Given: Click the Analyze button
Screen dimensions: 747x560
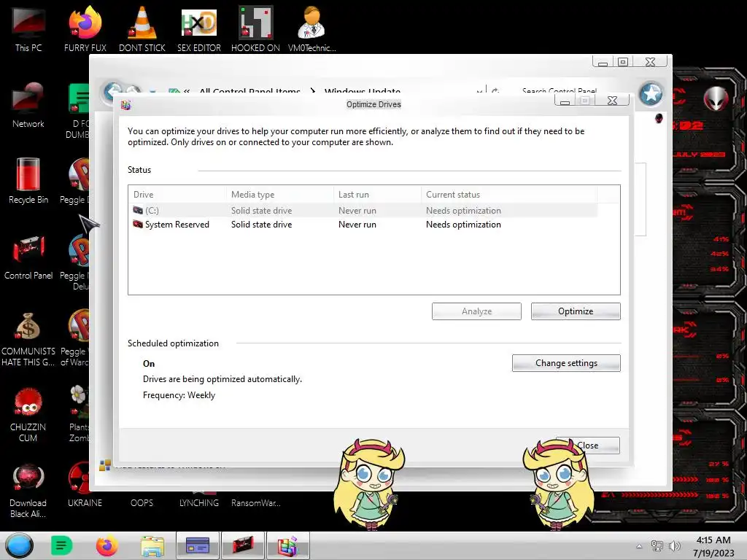Looking at the screenshot, I should click(476, 311).
